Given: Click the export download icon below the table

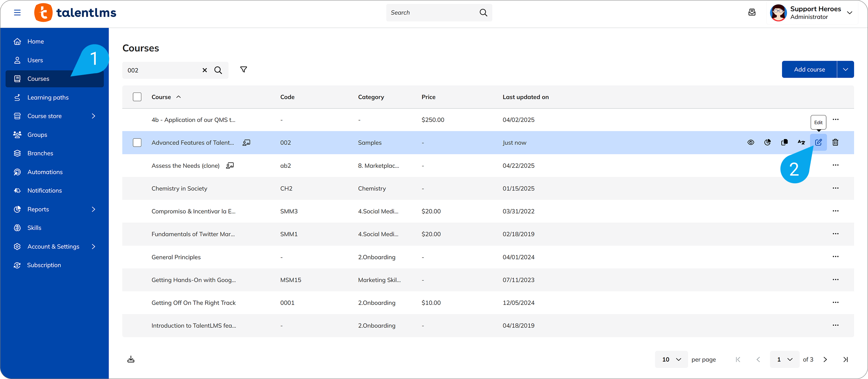Looking at the screenshot, I should [x=131, y=359].
